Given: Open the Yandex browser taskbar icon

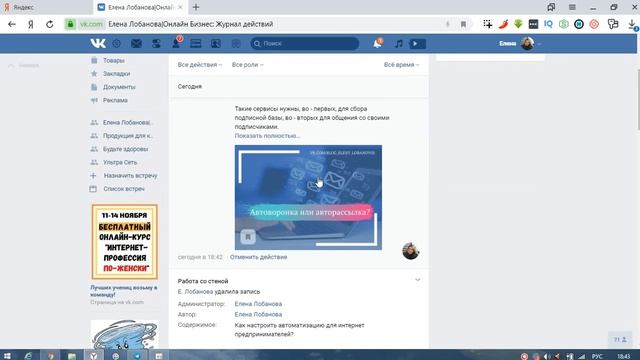Looking at the screenshot, I should [x=93, y=356].
